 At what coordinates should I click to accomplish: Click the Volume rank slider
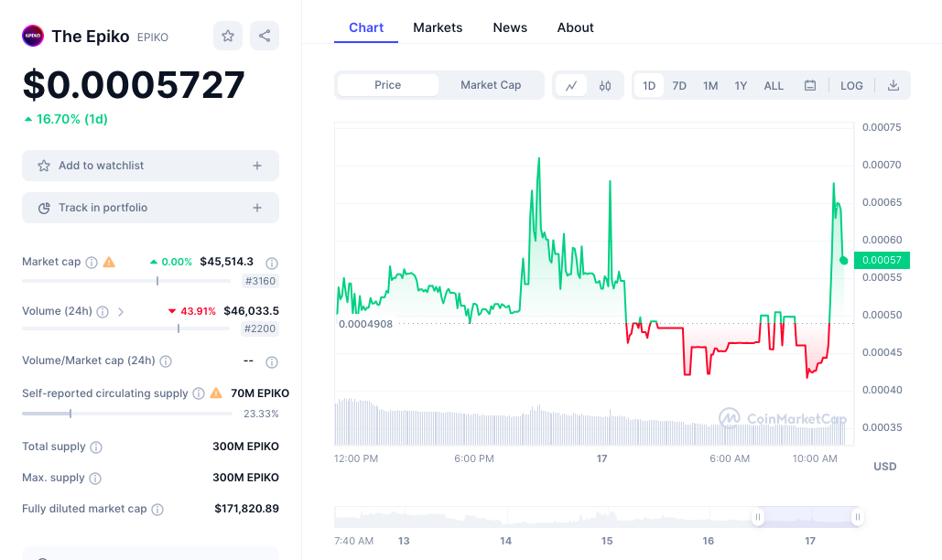pyautogui.click(x=126, y=328)
